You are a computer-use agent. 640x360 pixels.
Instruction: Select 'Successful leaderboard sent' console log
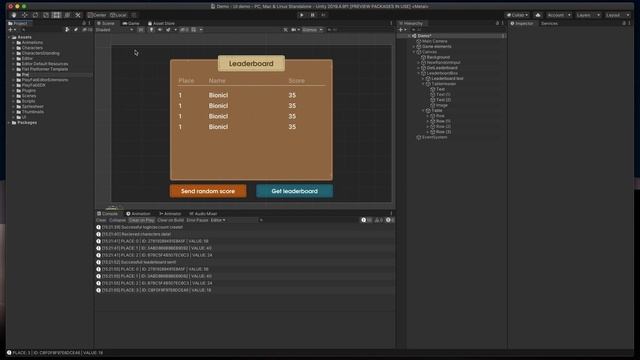click(245, 262)
